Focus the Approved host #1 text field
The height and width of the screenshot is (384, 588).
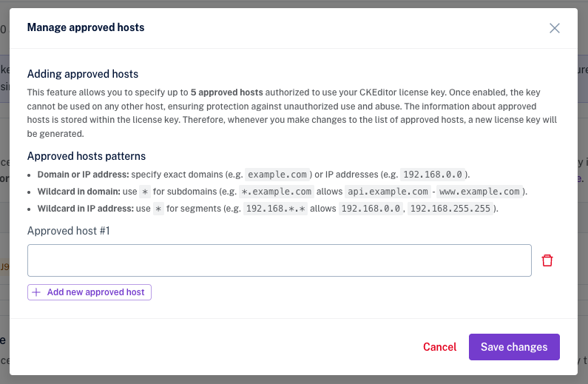click(x=280, y=260)
